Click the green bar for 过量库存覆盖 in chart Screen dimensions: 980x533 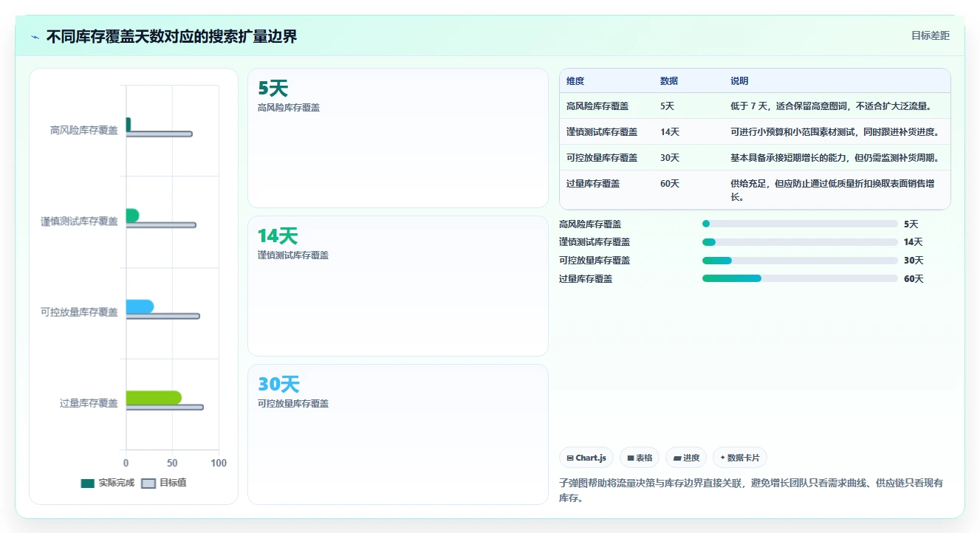click(x=154, y=398)
